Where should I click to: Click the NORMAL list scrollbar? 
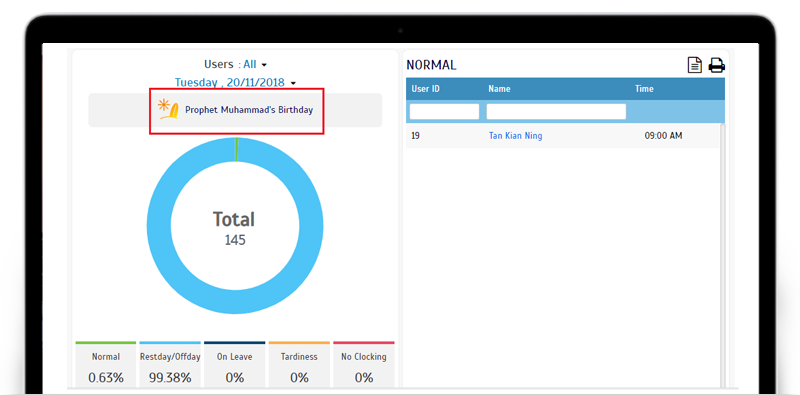722,255
